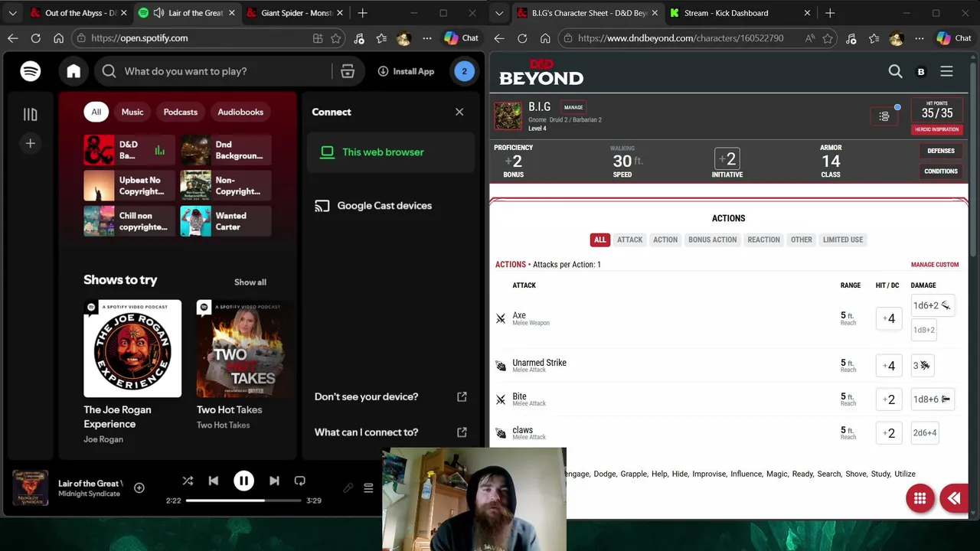
Task: Open the Don't see your device? link
Action: coord(390,396)
